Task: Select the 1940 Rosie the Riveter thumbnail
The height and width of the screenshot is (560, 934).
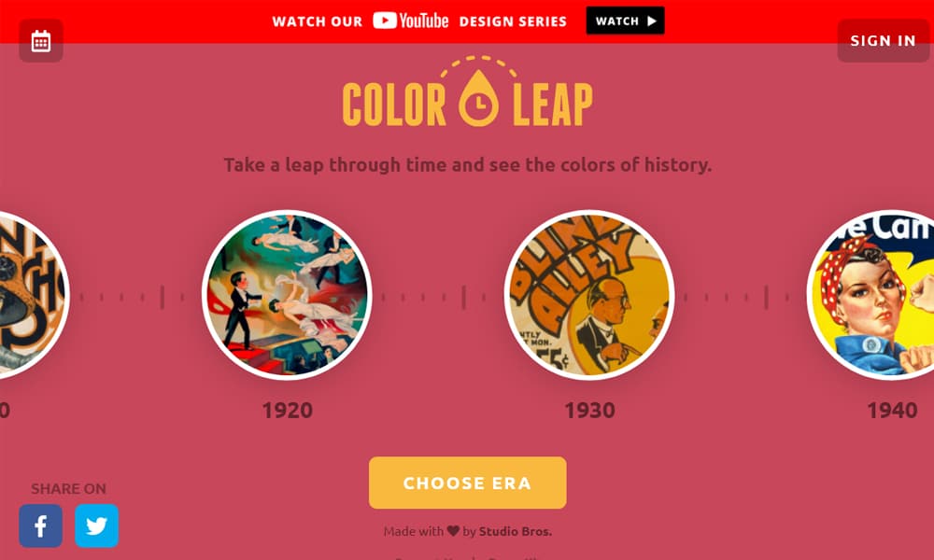Action: [870, 295]
